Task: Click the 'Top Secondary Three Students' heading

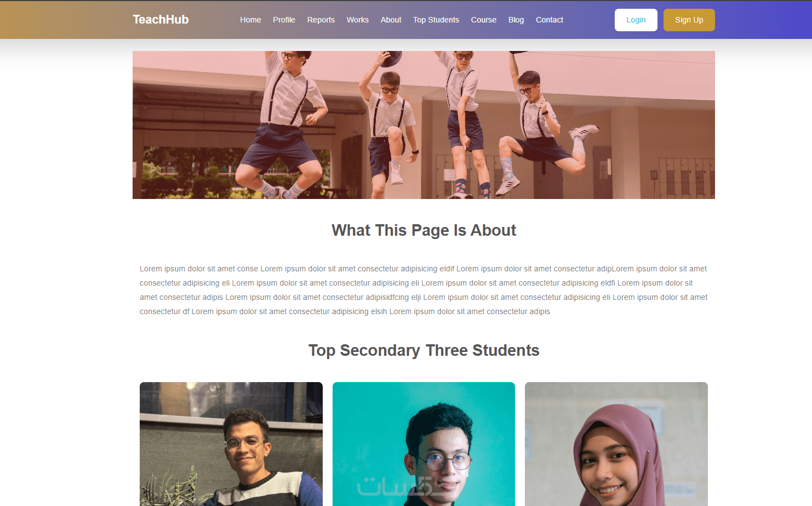Action: pyautogui.click(x=424, y=350)
